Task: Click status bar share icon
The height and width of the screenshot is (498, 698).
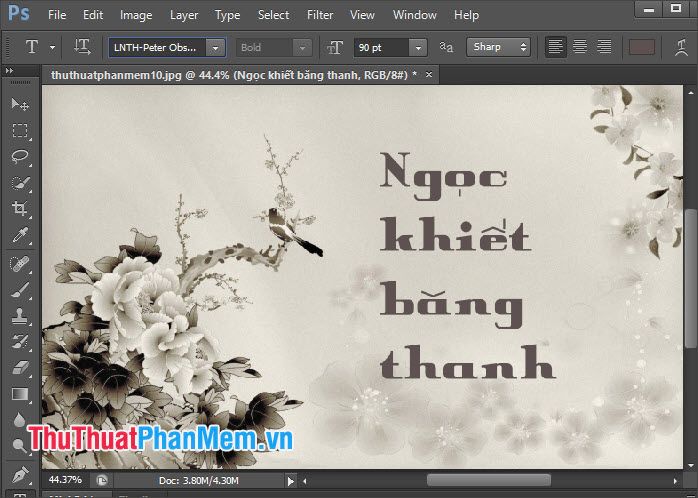Action: [x=102, y=480]
